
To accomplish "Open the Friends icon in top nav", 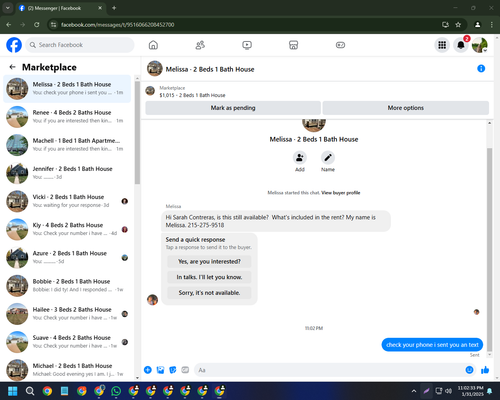I will click(x=200, y=45).
